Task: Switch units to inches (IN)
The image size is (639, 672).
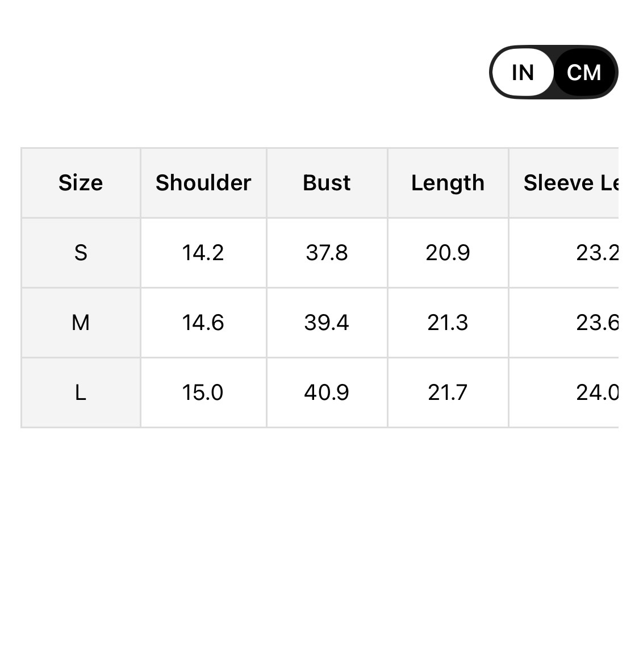Action: tap(523, 73)
